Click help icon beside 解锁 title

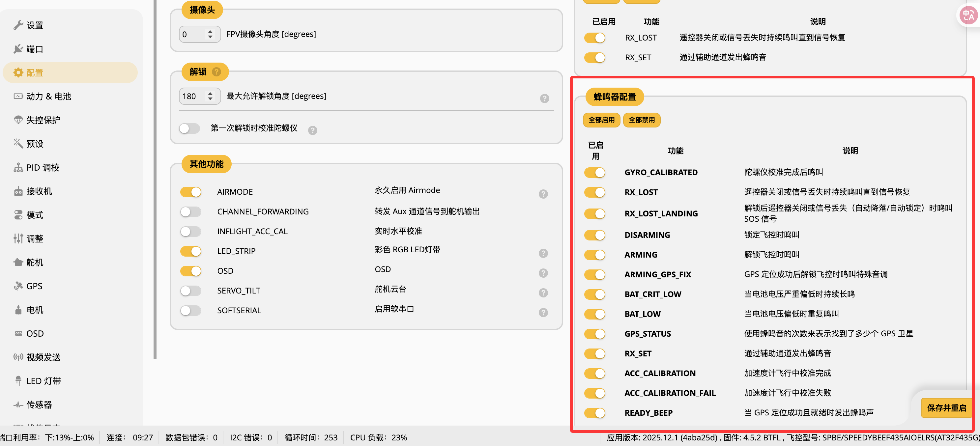216,71
